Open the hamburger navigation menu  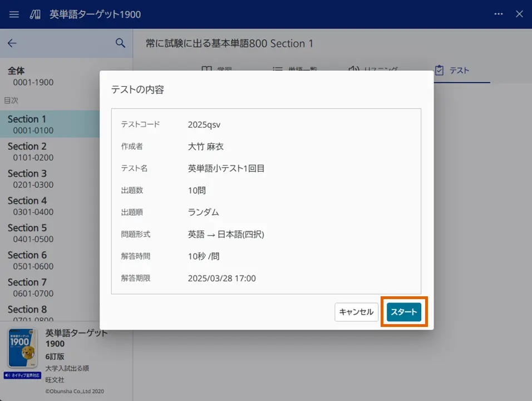pyautogui.click(x=14, y=14)
